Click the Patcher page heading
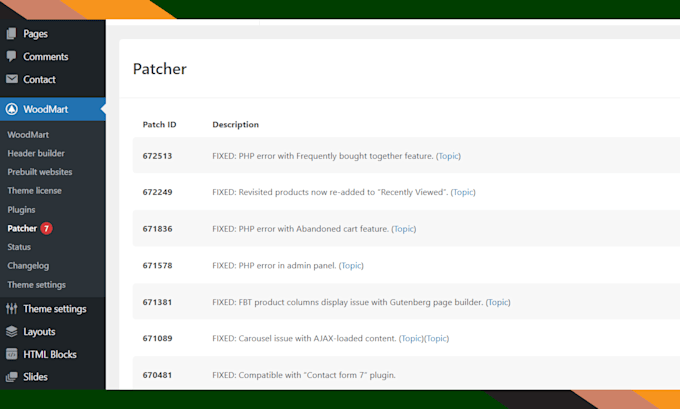The image size is (680, 409). tap(160, 69)
